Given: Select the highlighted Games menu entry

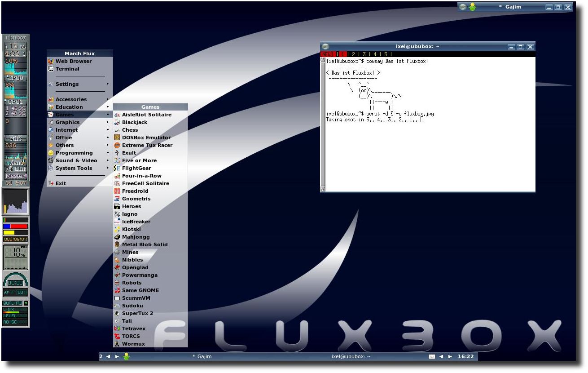Looking at the screenshot, I should pos(79,115).
